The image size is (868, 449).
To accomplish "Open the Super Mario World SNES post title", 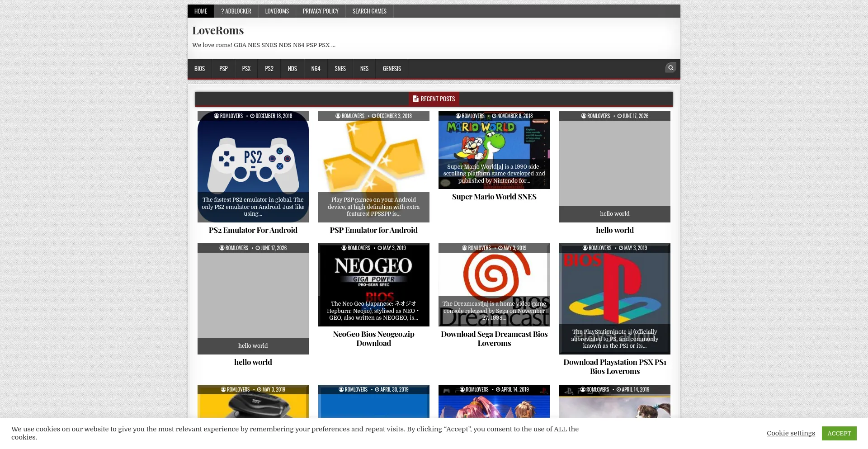I will pyautogui.click(x=494, y=197).
